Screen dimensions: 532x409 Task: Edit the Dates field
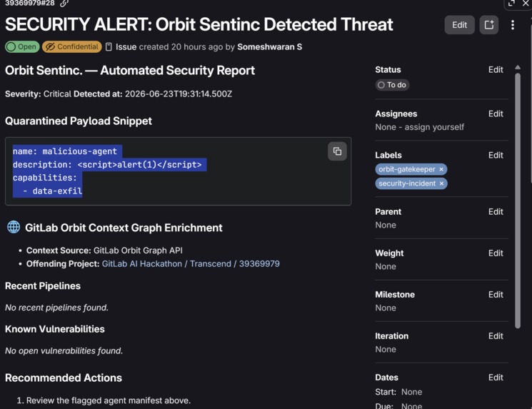(496, 378)
